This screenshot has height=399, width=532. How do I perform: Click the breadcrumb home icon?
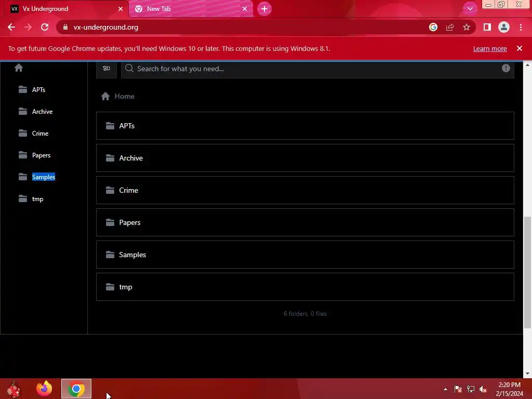tap(105, 96)
